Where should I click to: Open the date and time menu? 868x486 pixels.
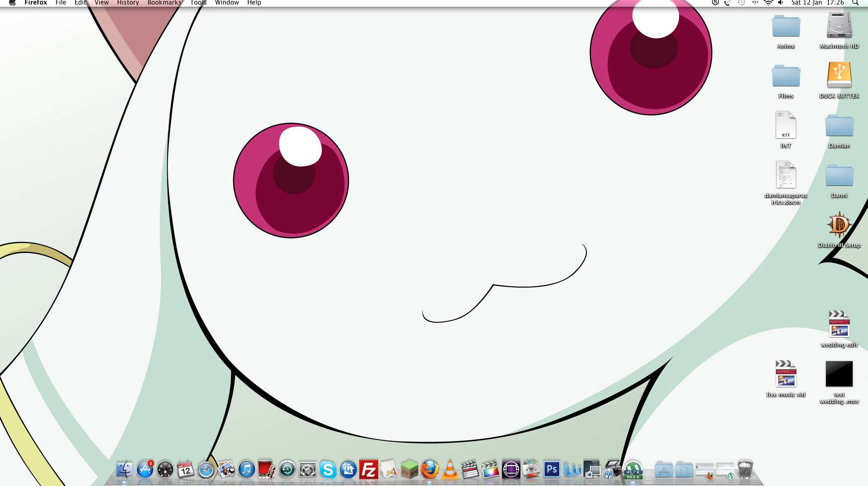[816, 3]
